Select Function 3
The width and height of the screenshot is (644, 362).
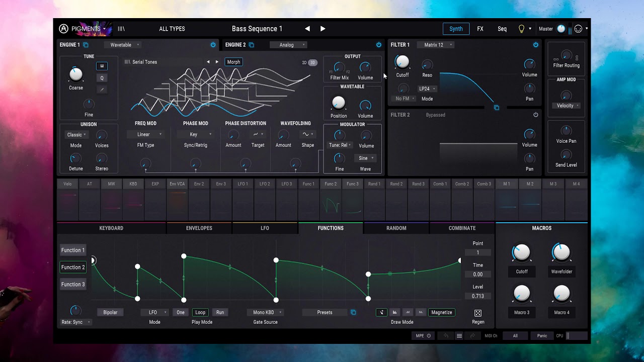tap(73, 284)
